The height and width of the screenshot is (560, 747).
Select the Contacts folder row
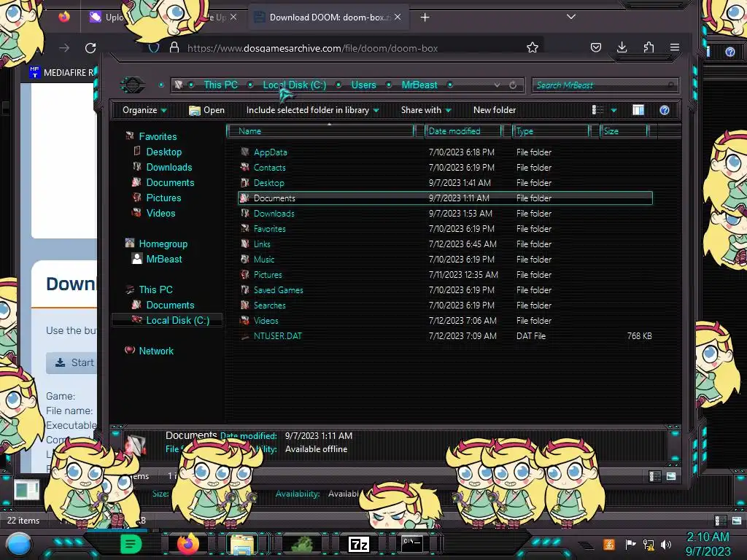445,168
